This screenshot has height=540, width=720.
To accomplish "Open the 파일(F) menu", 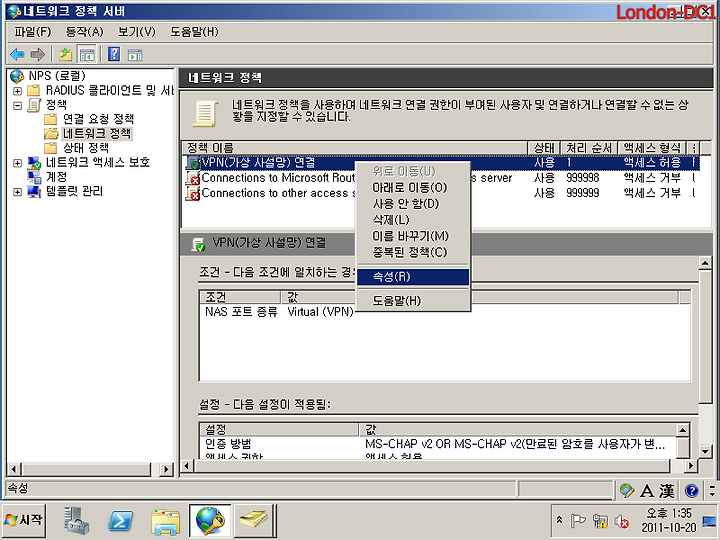I will coord(33,32).
